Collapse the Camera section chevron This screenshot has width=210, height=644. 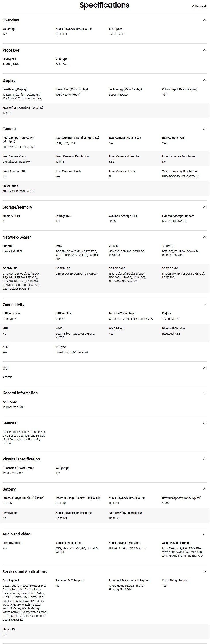click(x=204, y=129)
